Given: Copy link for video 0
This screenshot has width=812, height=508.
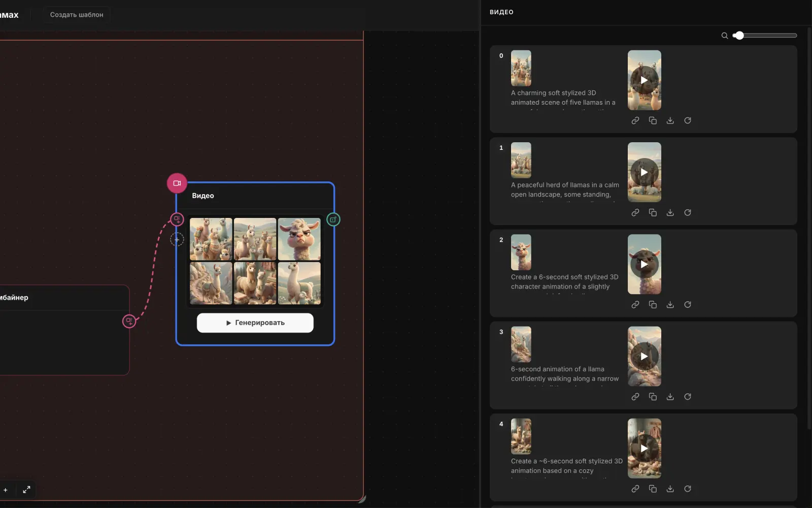Looking at the screenshot, I should pos(635,120).
